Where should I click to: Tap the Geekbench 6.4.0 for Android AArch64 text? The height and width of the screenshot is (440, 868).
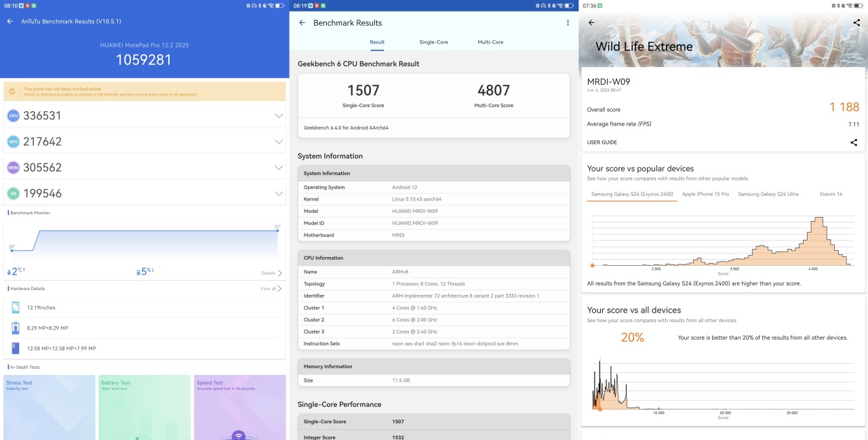(346, 127)
